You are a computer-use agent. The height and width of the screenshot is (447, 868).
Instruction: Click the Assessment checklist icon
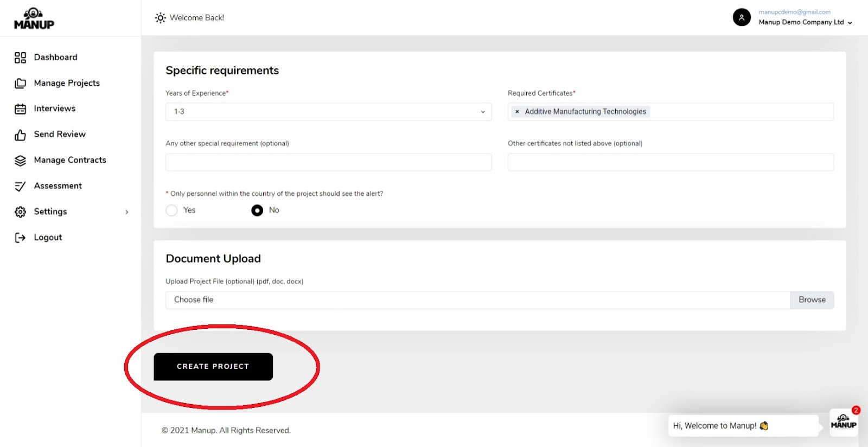[x=20, y=186]
